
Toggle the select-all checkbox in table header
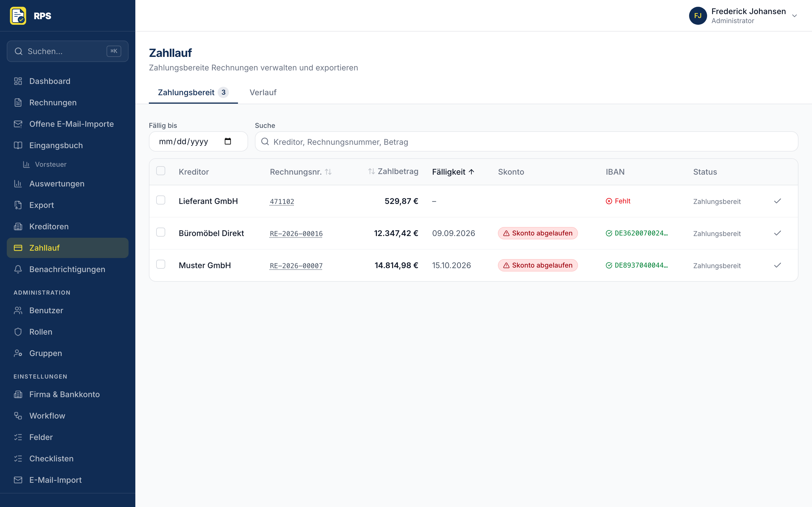point(161,171)
